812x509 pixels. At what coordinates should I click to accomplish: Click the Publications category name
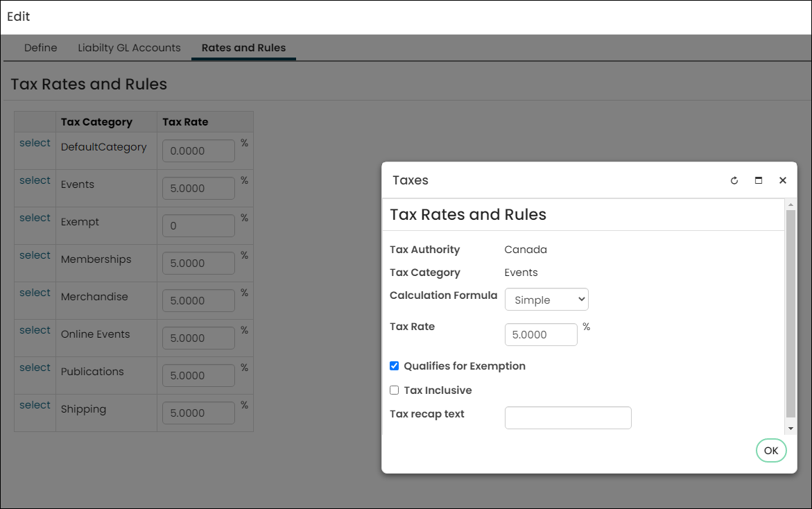92,371
